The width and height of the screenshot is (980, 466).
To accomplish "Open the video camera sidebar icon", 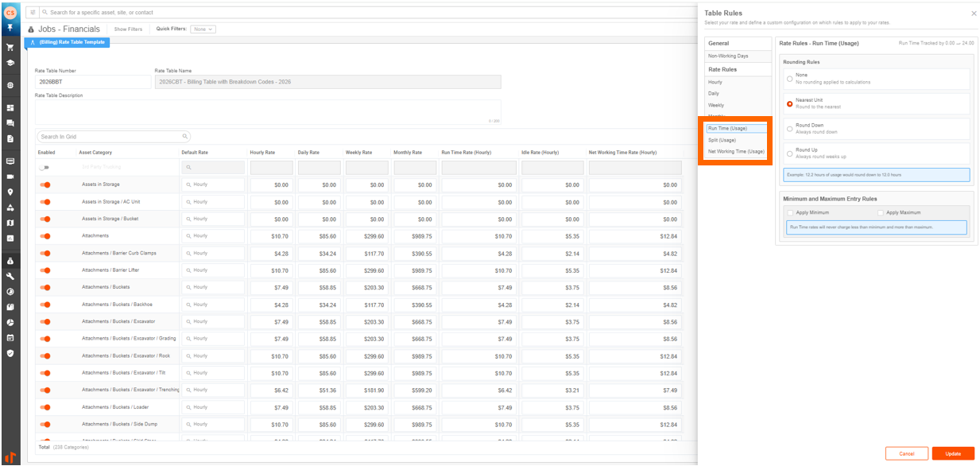I will (10, 176).
